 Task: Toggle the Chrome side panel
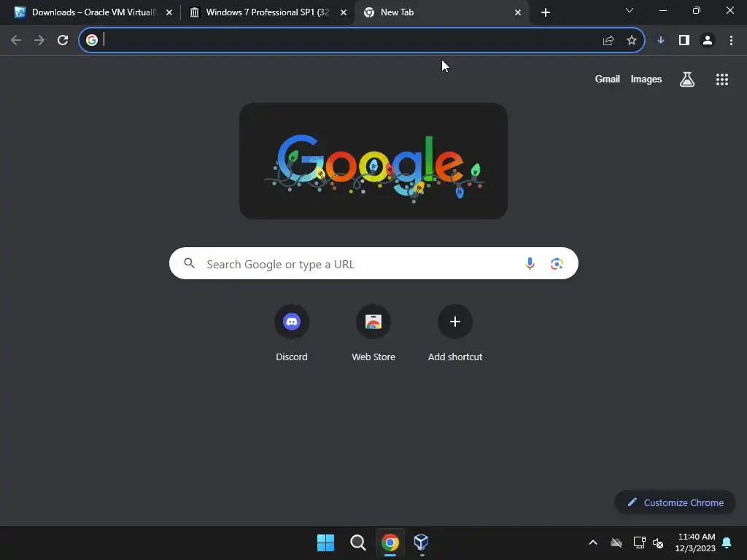(684, 41)
